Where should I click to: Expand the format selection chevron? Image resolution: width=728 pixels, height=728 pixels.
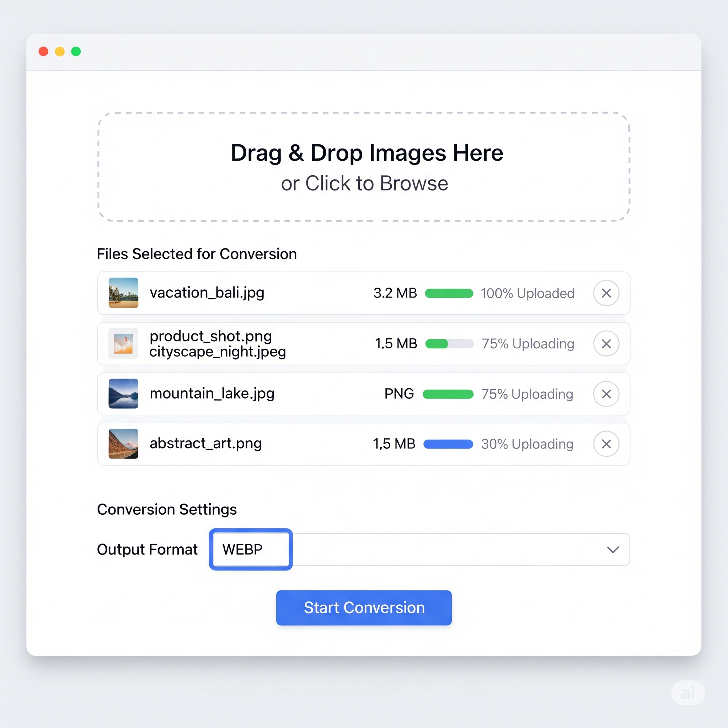tap(613, 550)
